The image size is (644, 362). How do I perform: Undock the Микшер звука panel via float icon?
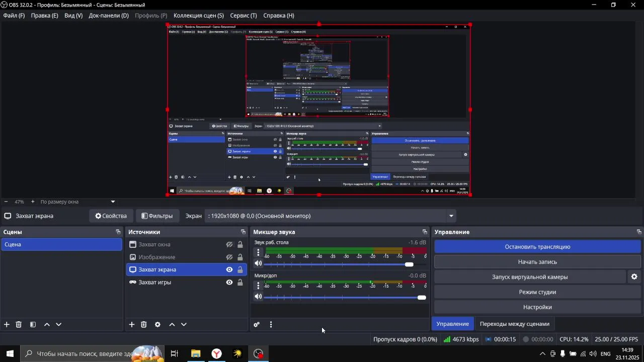pyautogui.click(x=425, y=232)
